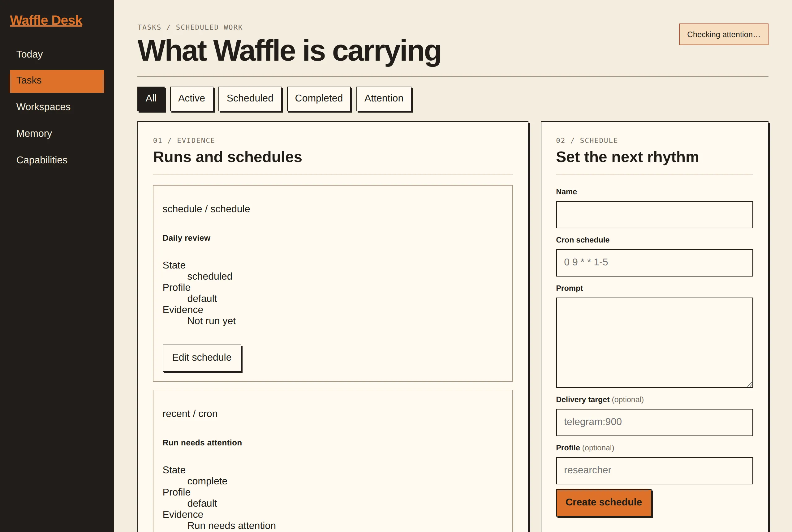Click the 'Prompt' field label

click(x=569, y=288)
